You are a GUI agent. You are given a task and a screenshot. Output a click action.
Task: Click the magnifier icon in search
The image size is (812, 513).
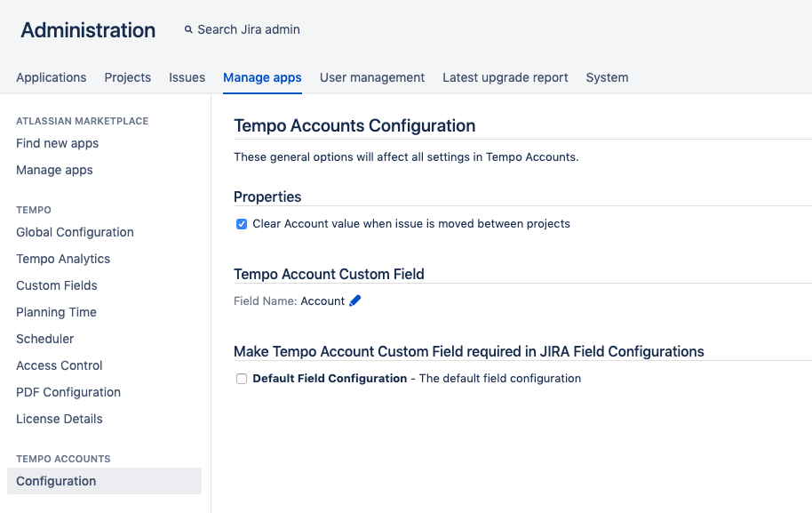[188, 30]
